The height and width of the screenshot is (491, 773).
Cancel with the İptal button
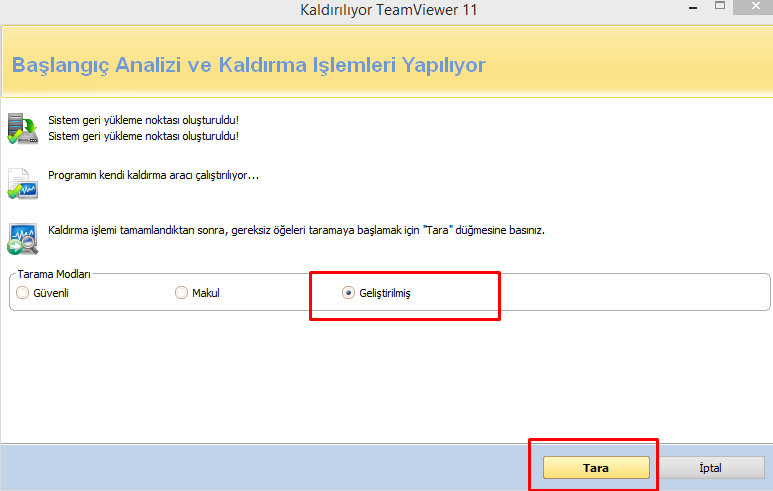(710, 468)
